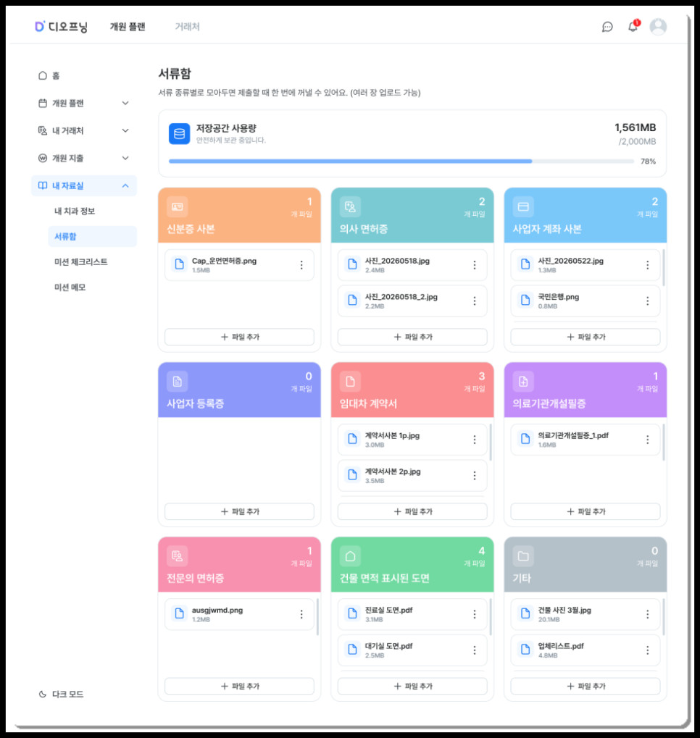Open the notification bell

(x=633, y=26)
